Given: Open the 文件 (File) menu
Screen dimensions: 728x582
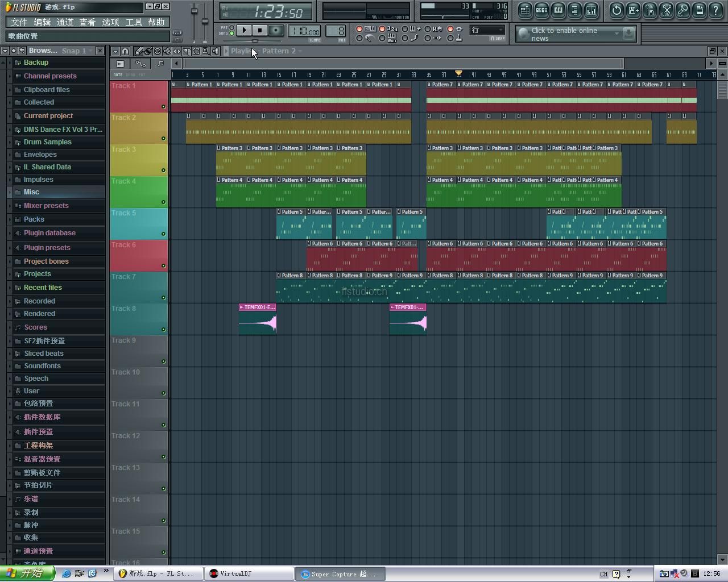Looking at the screenshot, I should tap(19, 22).
